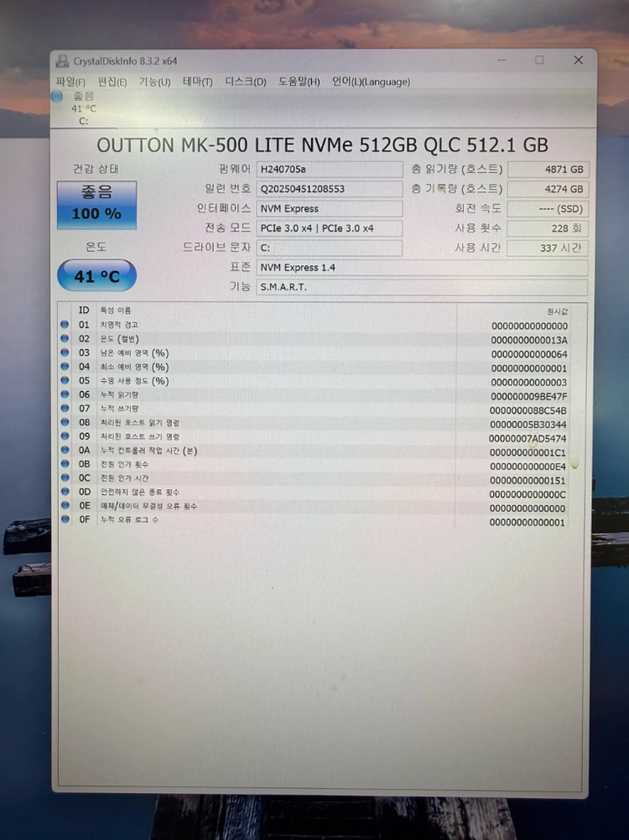Click the blue status dot for ID 09

click(65, 436)
